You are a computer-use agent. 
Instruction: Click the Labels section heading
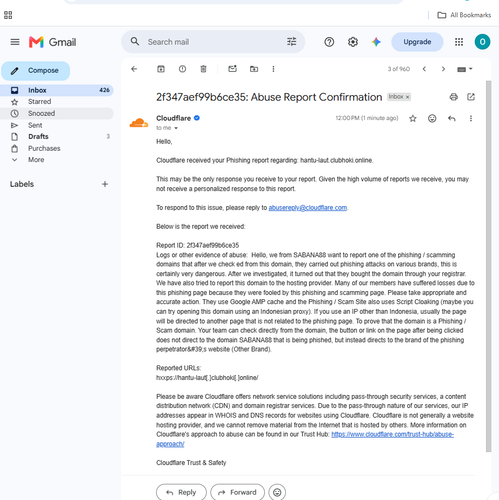pyautogui.click(x=22, y=184)
